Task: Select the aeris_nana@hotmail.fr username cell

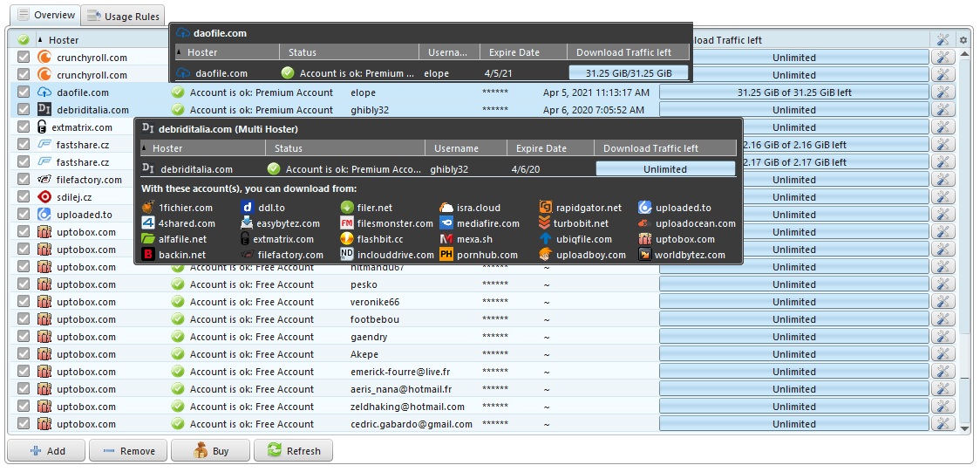Action: 401,389
